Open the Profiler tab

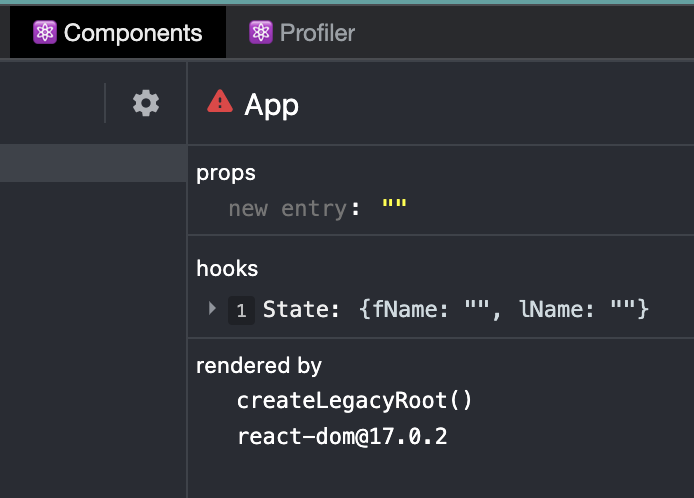(302, 32)
